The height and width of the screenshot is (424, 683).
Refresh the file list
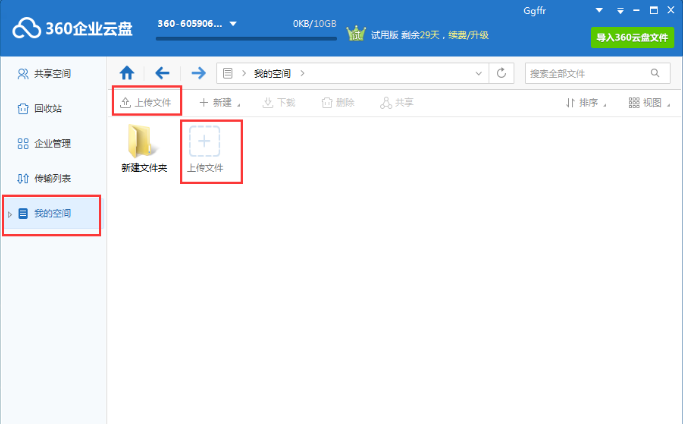501,73
